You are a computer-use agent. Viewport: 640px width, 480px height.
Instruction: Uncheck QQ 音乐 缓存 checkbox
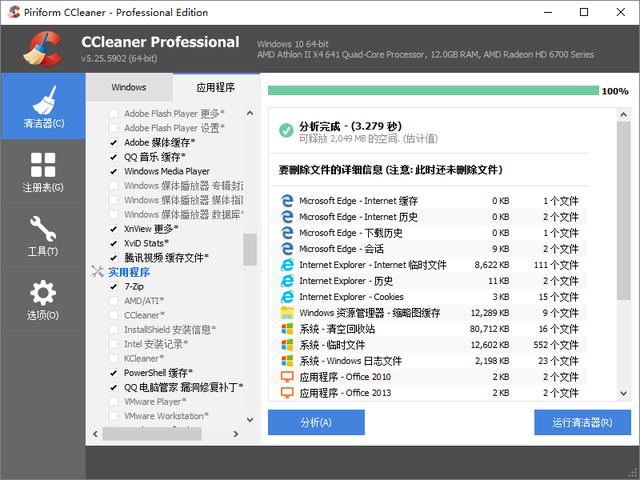pos(113,157)
